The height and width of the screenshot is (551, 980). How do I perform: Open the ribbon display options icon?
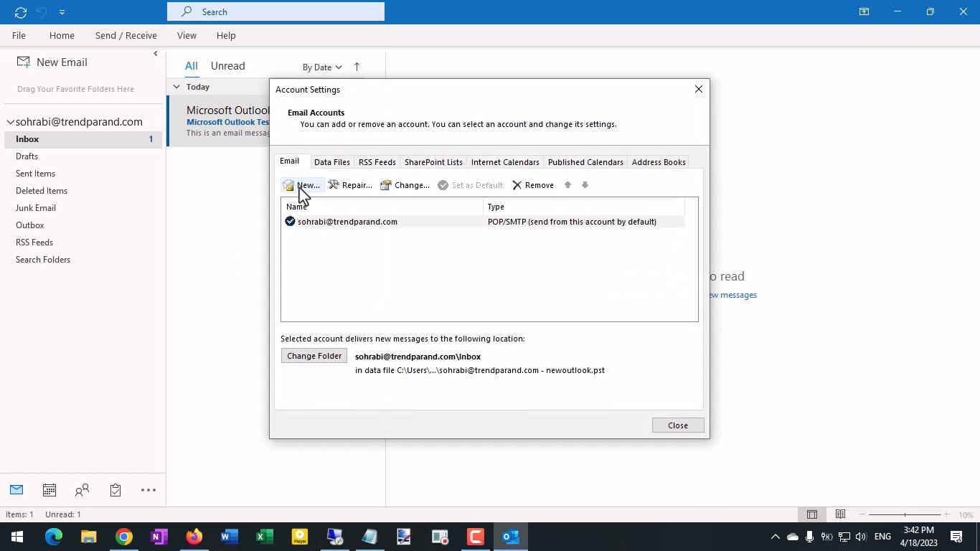[864, 11]
